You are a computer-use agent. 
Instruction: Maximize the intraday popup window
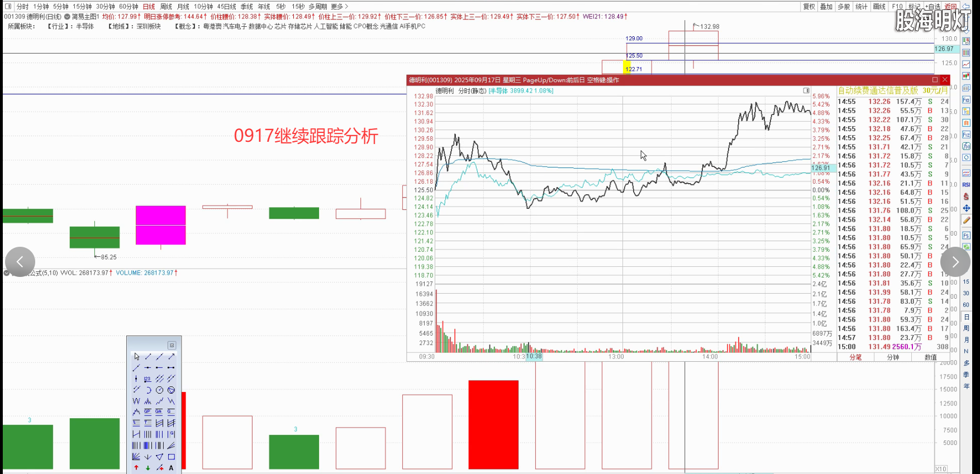tap(935, 80)
